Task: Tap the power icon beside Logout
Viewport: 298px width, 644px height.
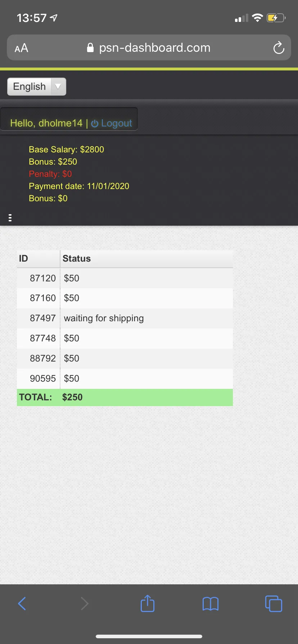Action: coord(95,124)
